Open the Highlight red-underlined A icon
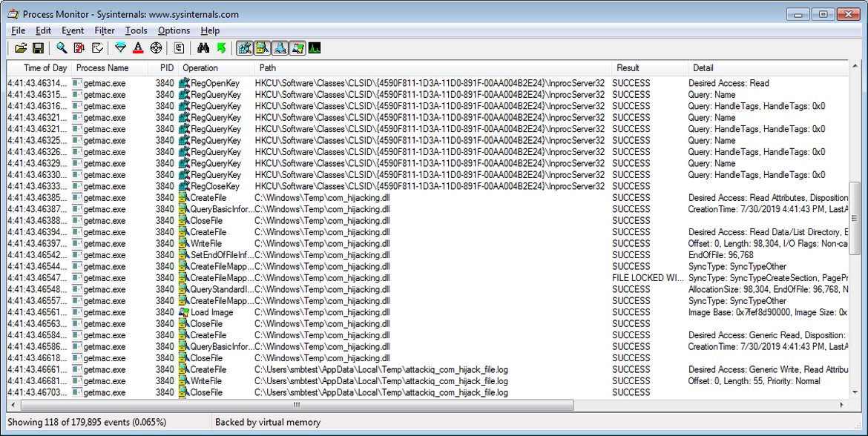Screen dimensions: 868x436 138,48
